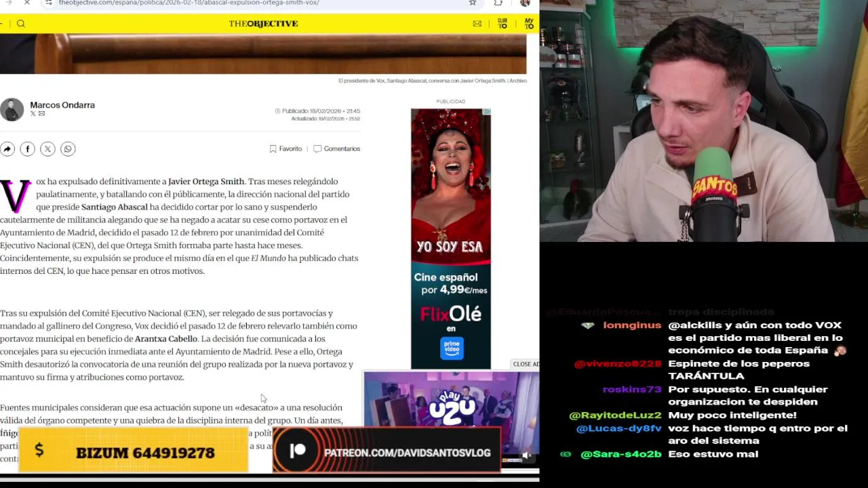The height and width of the screenshot is (488, 868).
Task: Click the Prime Video logo in ad
Action: click(x=452, y=348)
